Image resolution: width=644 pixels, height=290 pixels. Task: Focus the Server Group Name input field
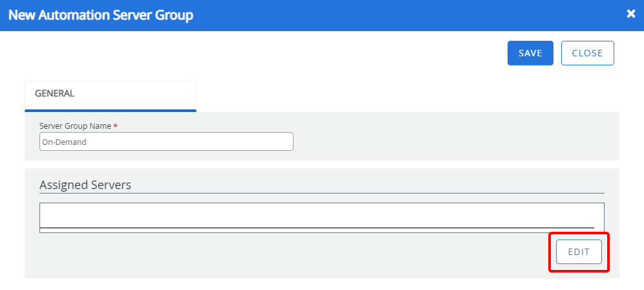point(166,142)
